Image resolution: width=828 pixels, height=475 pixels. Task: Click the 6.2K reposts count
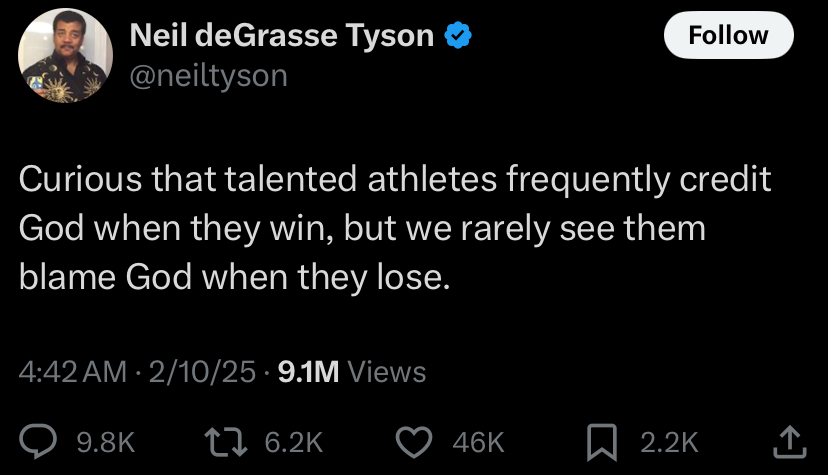[294, 442]
